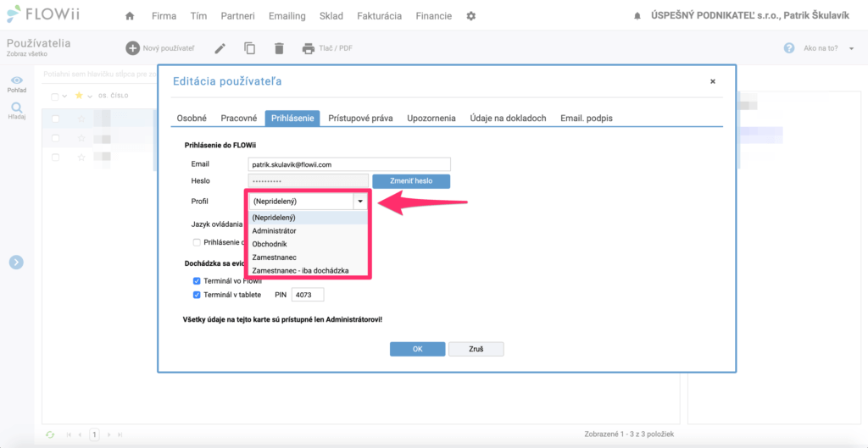This screenshot has width=868, height=448.
Task: Open the Pohľad eye icon in sidebar
Action: 17,80
